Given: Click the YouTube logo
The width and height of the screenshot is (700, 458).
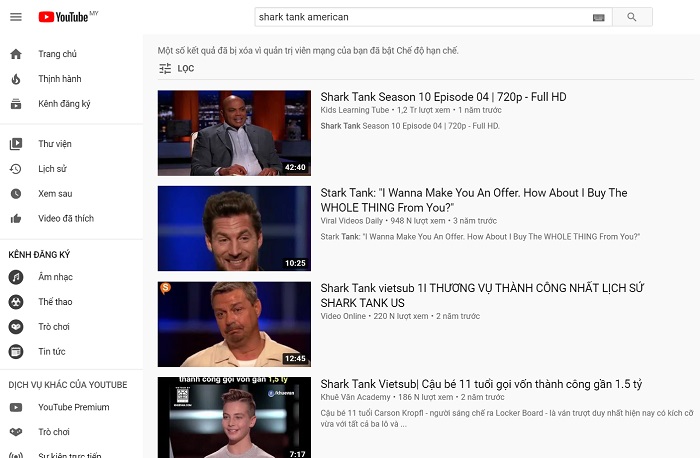Looking at the screenshot, I should click(x=63, y=17).
